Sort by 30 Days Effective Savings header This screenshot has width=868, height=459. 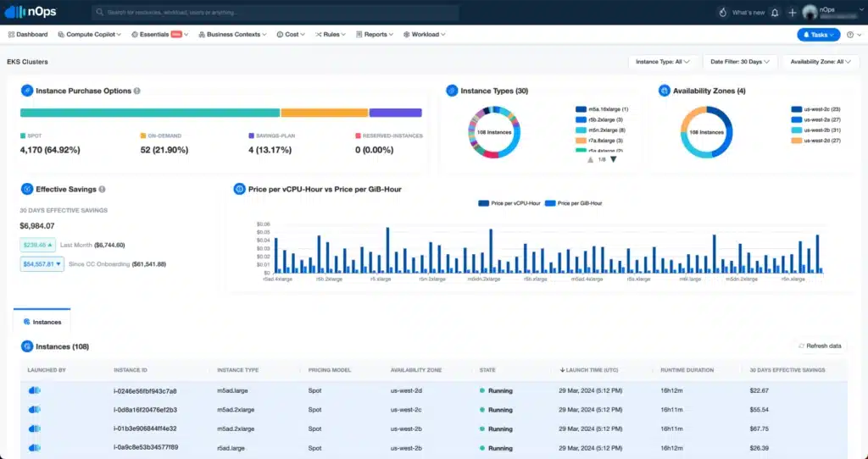[787, 370]
